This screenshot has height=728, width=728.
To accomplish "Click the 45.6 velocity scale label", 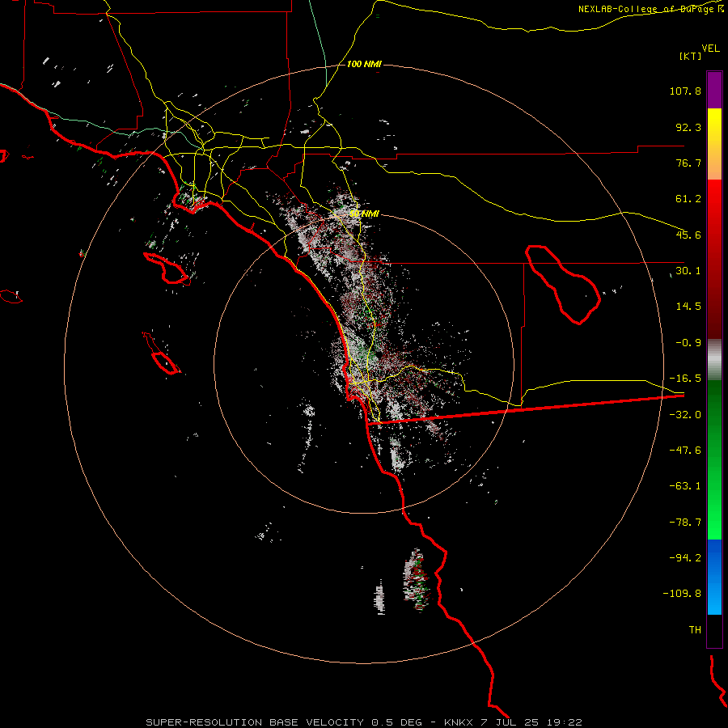I will pyautogui.click(x=688, y=235).
